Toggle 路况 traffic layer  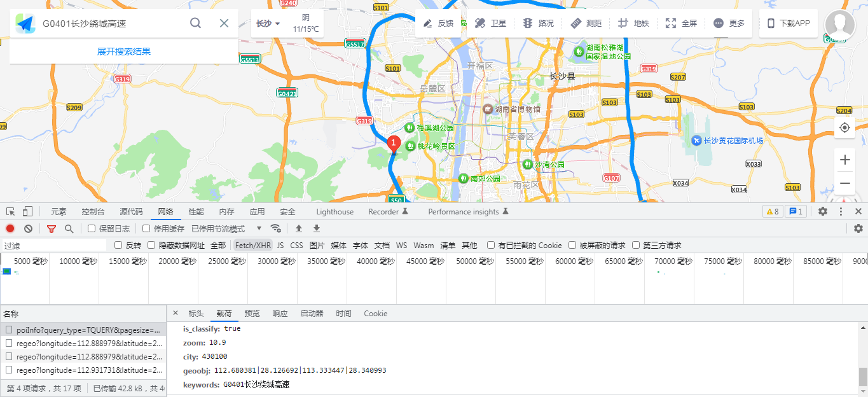pyautogui.click(x=538, y=23)
